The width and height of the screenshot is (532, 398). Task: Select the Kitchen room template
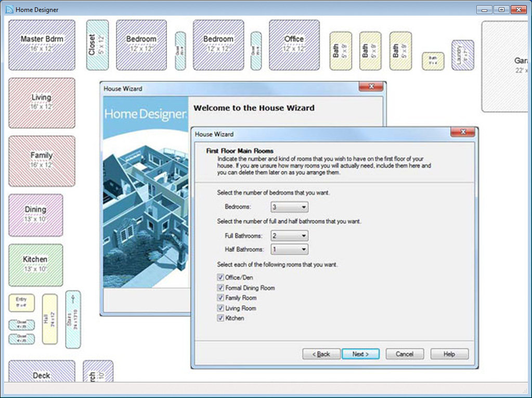pyautogui.click(x=35, y=264)
